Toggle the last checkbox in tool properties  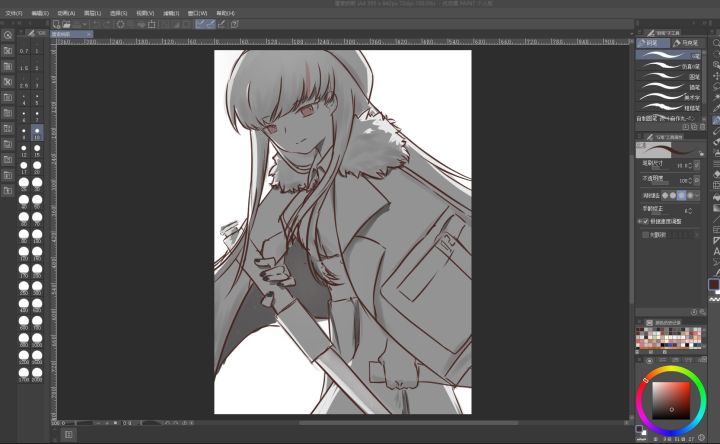[645, 234]
